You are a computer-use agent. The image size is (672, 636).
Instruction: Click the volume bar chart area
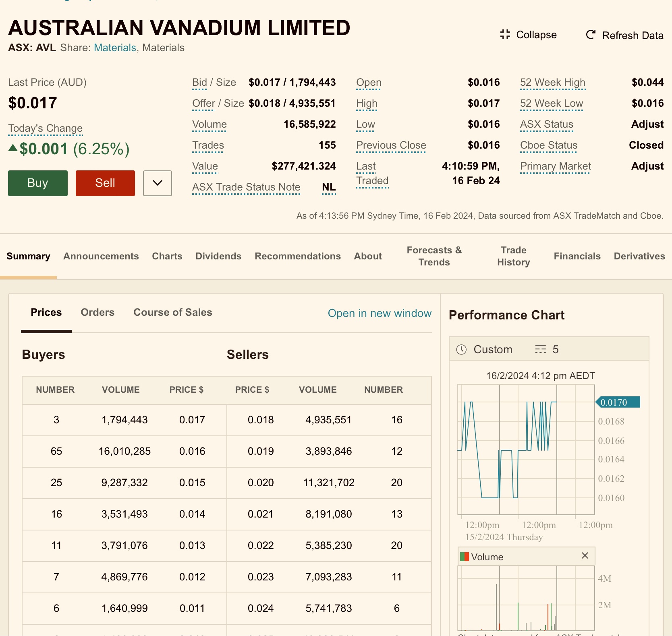coord(526,598)
